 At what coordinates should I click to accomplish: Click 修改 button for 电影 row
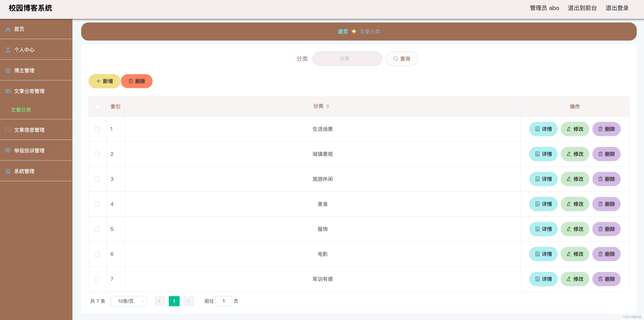tap(575, 254)
